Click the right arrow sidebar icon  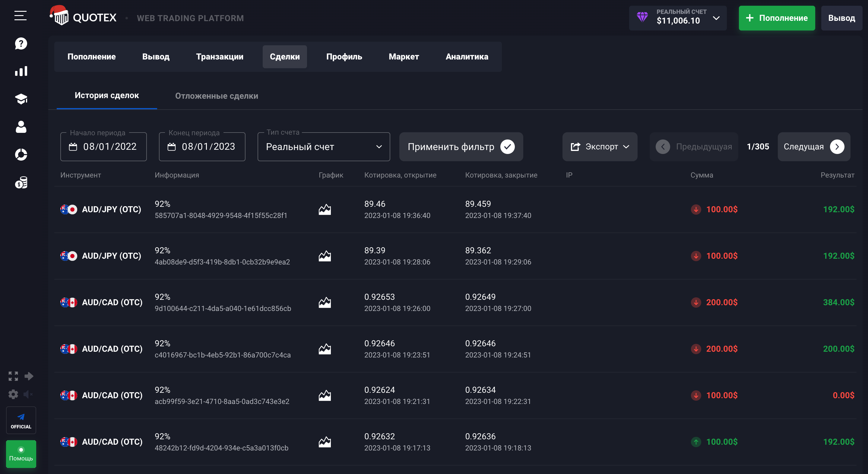point(29,376)
